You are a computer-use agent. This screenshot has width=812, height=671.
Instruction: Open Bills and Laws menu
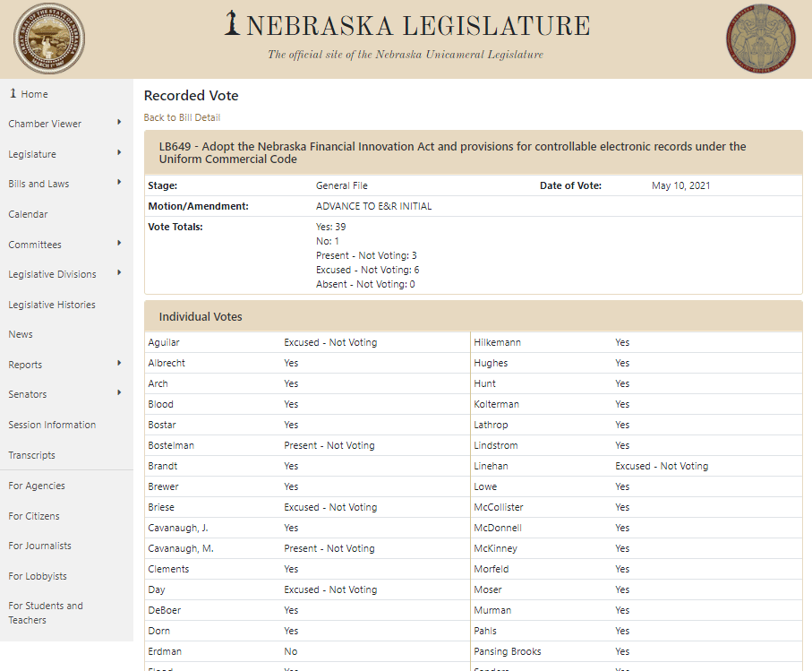click(x=38, y=184)
